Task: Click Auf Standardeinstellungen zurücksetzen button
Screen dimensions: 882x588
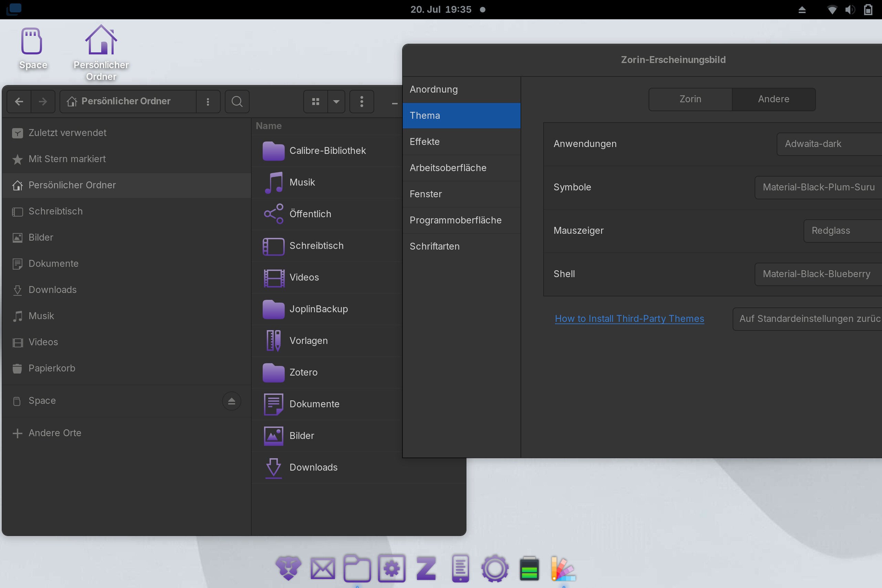Action: (807, 319)
